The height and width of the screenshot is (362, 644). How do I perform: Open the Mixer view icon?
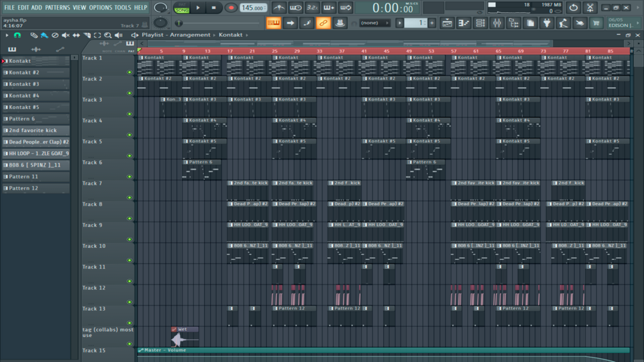coord(497,23)
